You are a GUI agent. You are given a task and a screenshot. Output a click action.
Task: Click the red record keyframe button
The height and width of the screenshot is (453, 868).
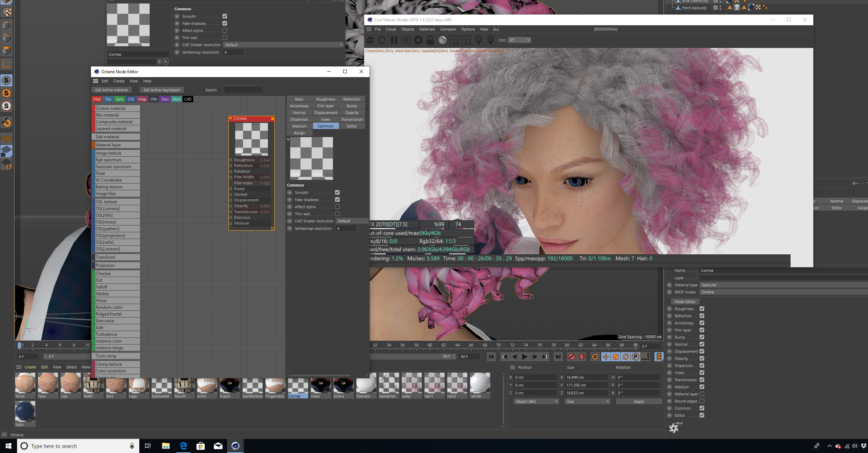point(571,357)
